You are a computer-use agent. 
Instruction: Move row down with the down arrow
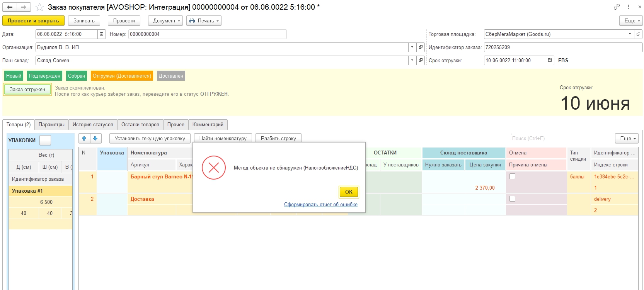point(95,138)
